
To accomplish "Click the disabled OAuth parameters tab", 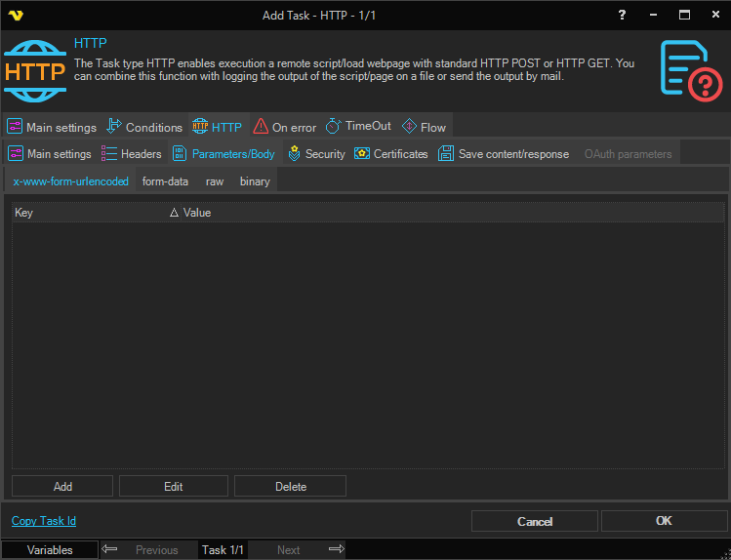I will click(x=628, y=154).
